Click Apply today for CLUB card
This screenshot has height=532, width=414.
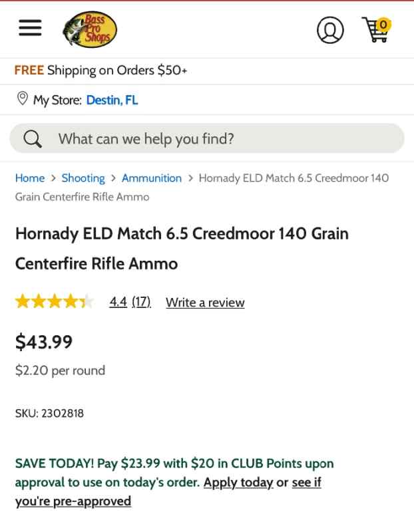[238, 483]
